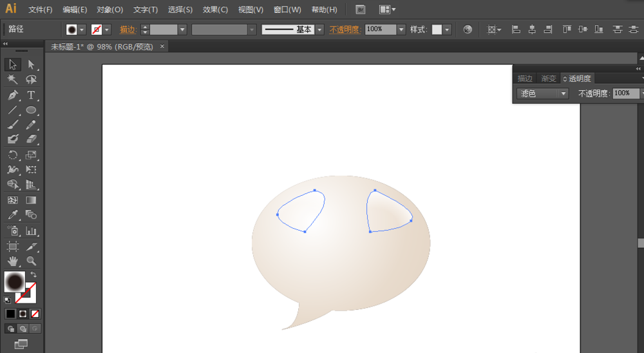Set paint type to None
This screenshot has width=644, height=353.
click(x=35, y=314)
